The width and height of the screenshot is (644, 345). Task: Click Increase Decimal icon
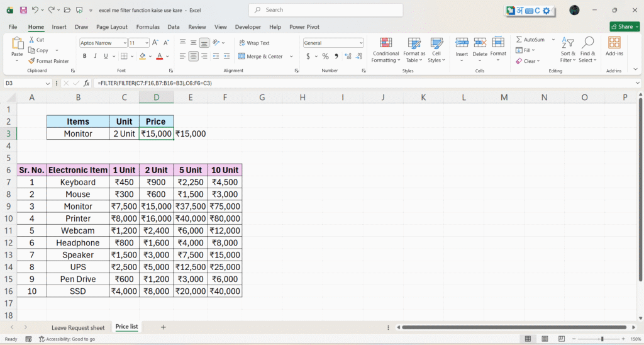tap(348, 56)
